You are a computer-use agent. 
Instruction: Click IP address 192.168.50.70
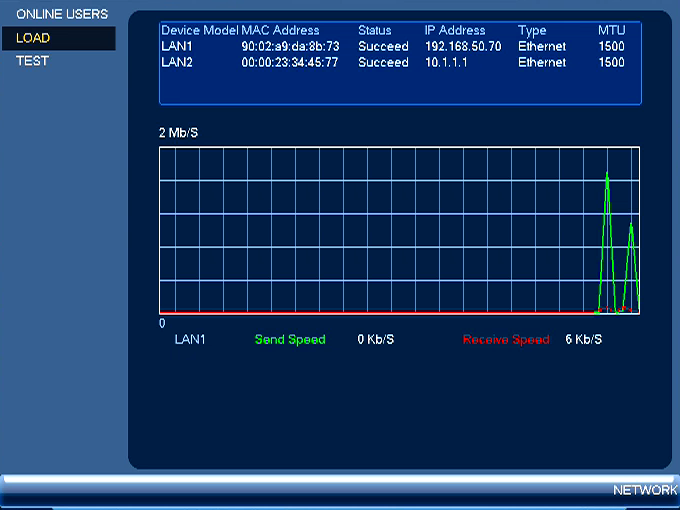463,46
